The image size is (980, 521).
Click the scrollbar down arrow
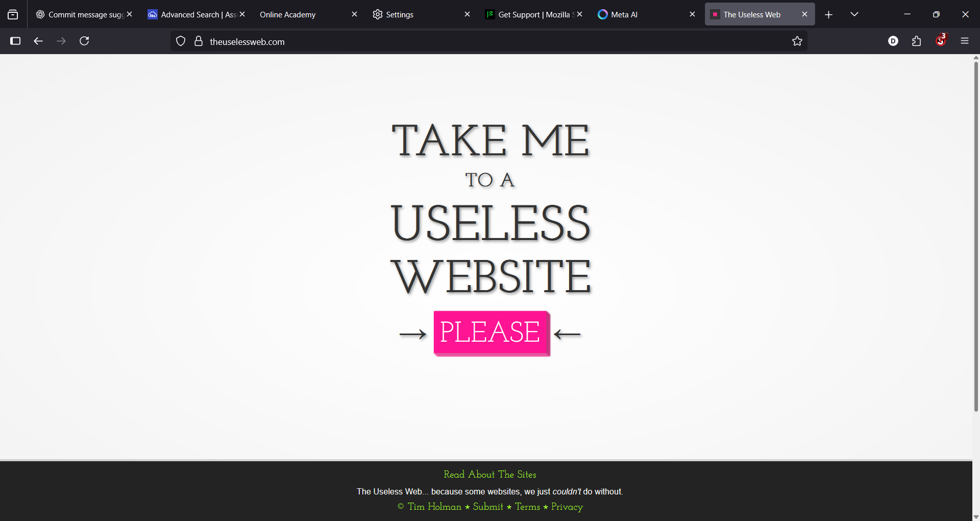[x=976, y=517]
